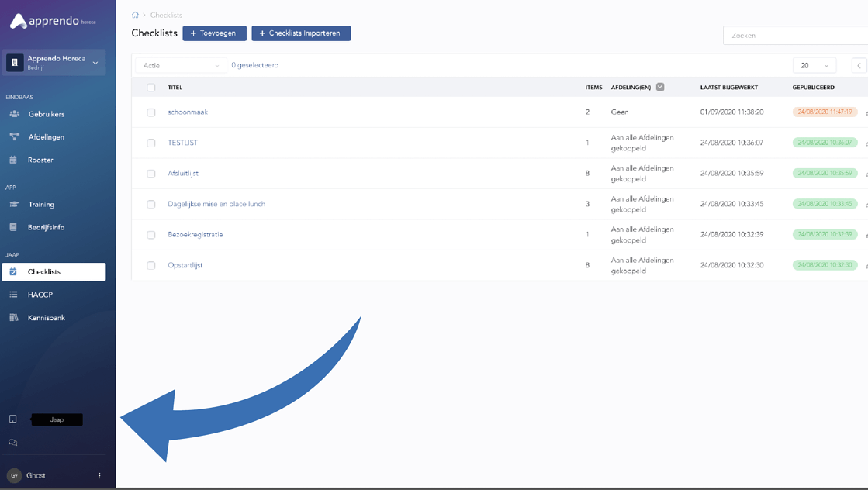Image resolution: width=868 pixels, height=490 pixels.
Task: Open the HACCP list icon
Action: [13, 295]
